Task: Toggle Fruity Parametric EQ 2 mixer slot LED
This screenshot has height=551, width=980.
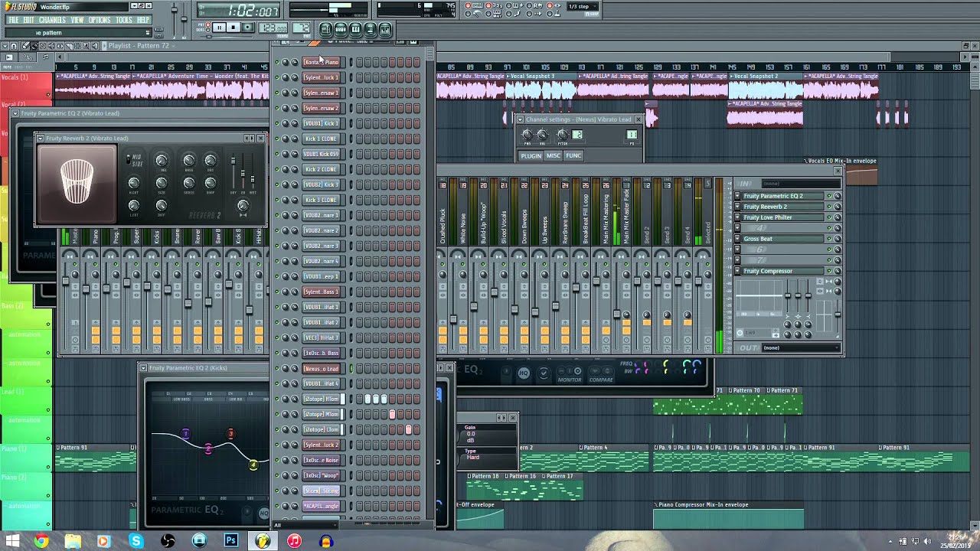Action: coord(829,196)
